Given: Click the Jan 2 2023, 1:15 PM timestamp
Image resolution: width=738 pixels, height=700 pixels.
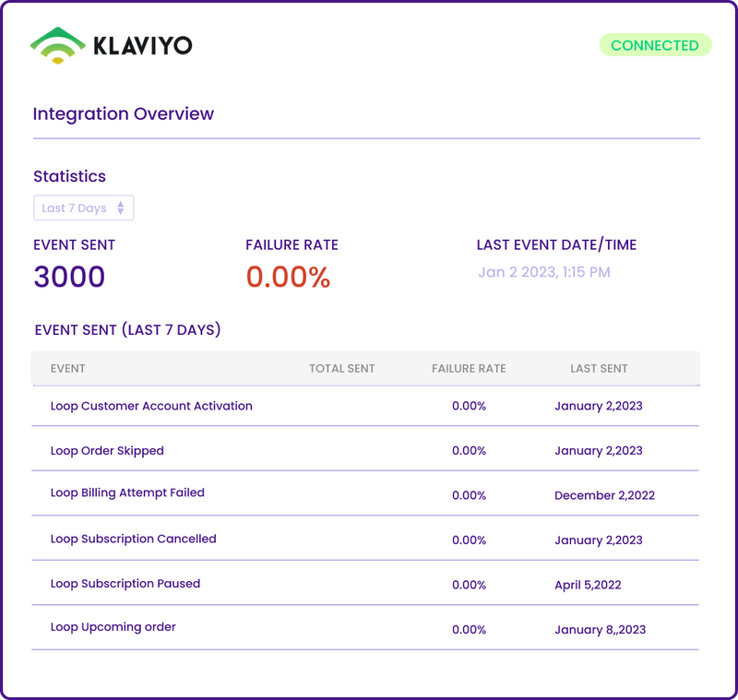Looking at the screenshot, I should (544, 272).
